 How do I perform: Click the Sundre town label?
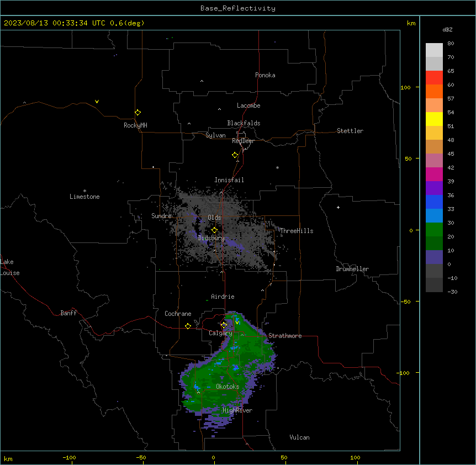point(161,216)
